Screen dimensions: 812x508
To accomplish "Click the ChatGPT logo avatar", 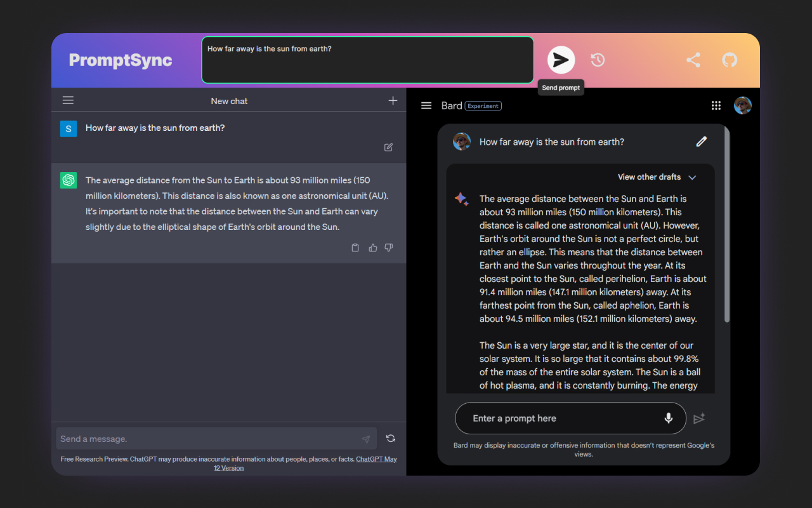I will (69, 180).
